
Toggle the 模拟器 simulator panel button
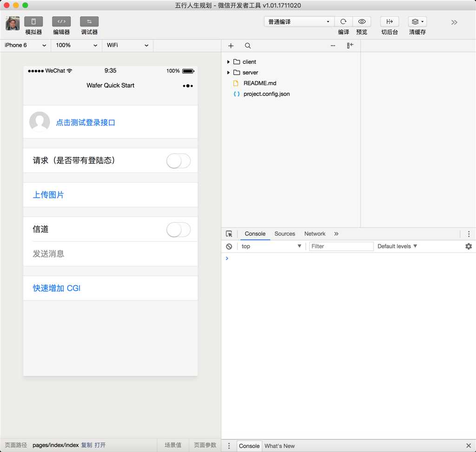click(x=33, y=21)
